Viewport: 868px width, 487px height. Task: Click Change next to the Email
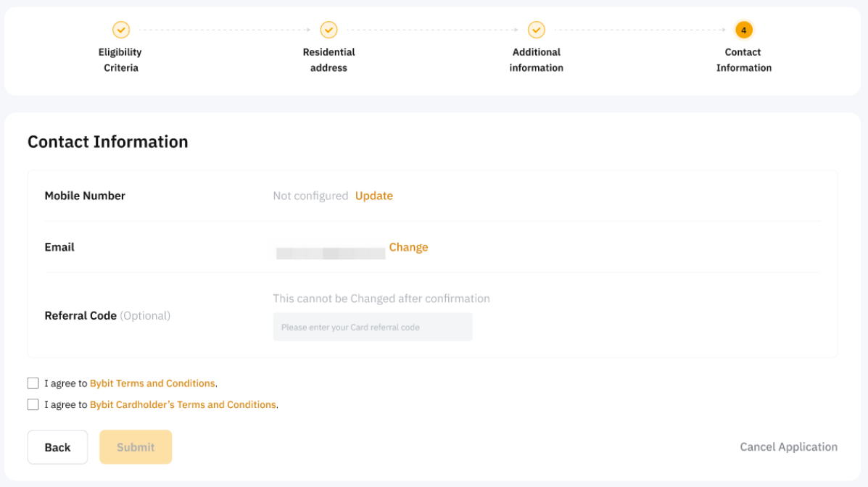click(x=408, y=247)
